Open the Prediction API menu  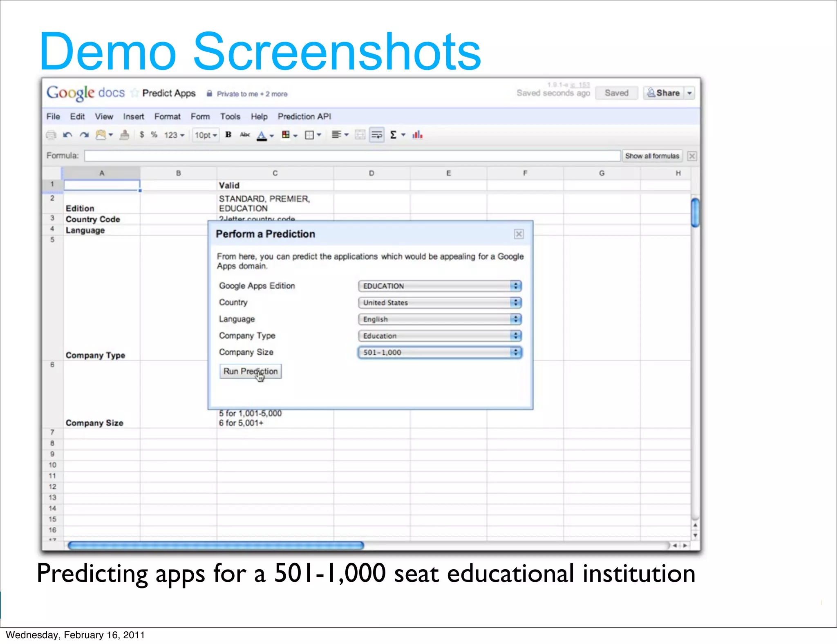[x=304, y=116]
